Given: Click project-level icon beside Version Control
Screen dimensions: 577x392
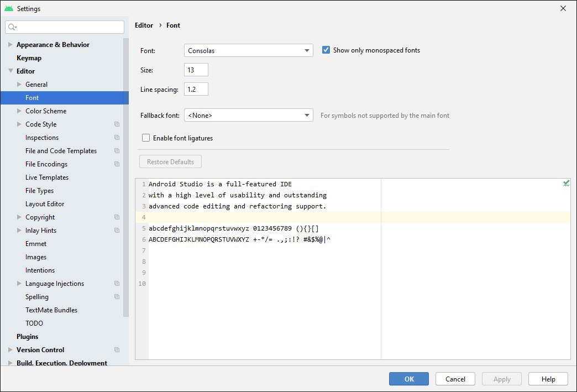Looking at the screenshot, I should (x=117, y=350).
